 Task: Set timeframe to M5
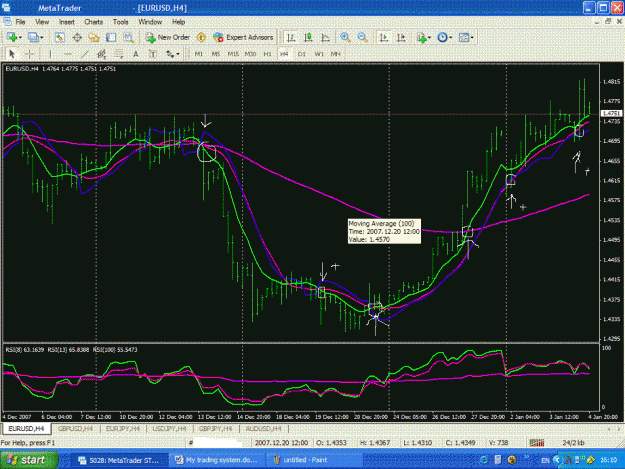tap(215, 54)
